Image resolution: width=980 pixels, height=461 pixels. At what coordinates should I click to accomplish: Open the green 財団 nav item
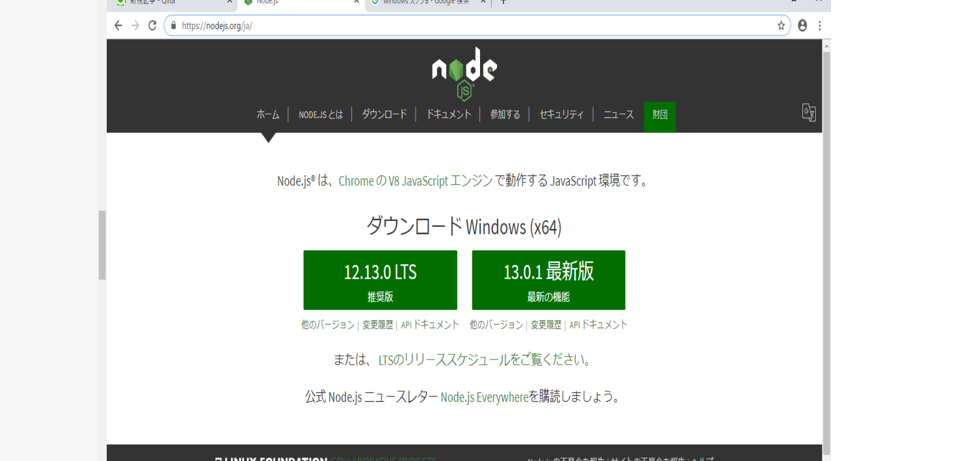[660, 117]
